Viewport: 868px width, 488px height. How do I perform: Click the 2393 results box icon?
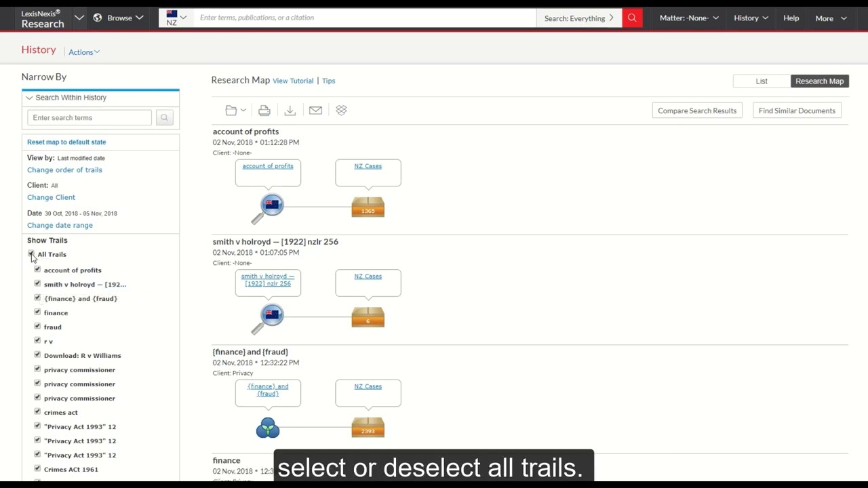[368, 427]
